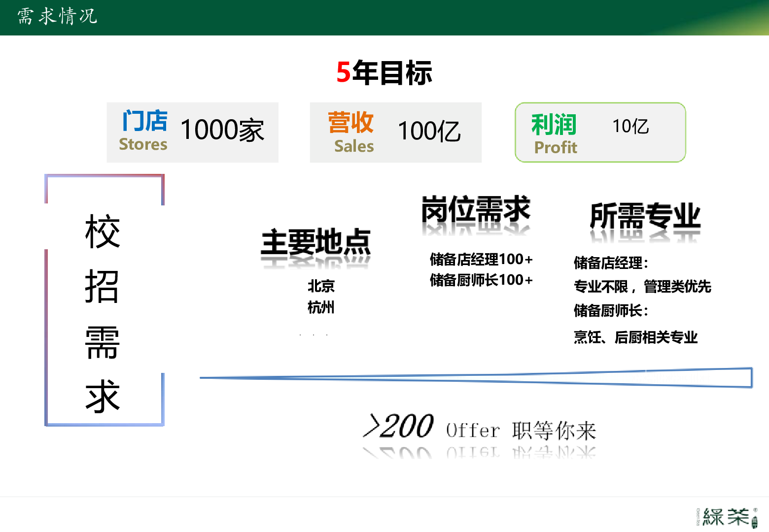Select 烹饪、后厨相关专业 text
This screenshot has height=532, width=769.
[x=635, y=337]
